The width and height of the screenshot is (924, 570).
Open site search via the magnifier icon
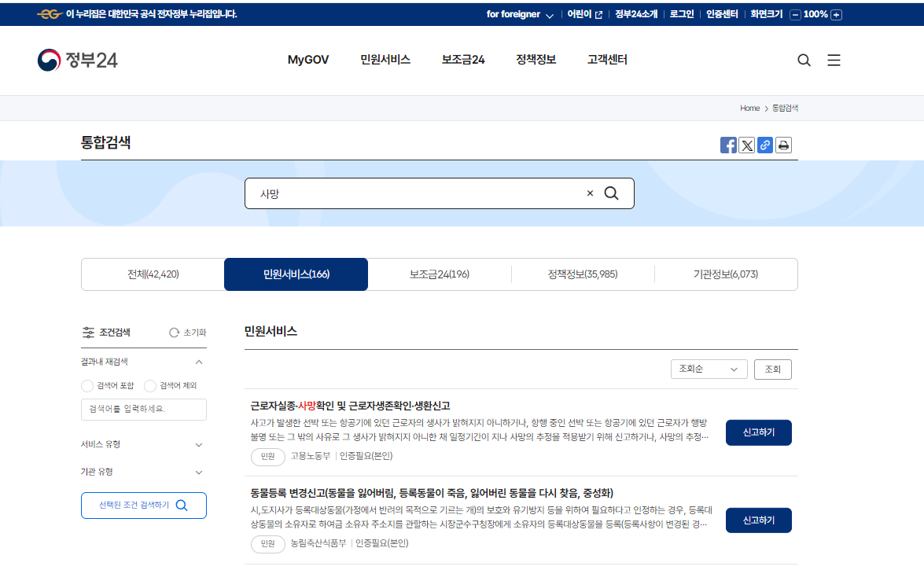click(804, 60)
